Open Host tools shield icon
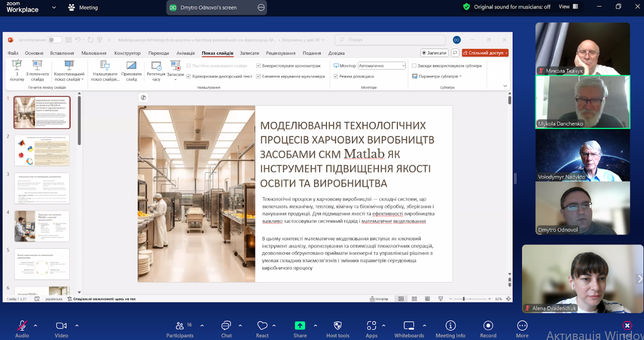This screenshot has width=644, height=340. (338, 326)
